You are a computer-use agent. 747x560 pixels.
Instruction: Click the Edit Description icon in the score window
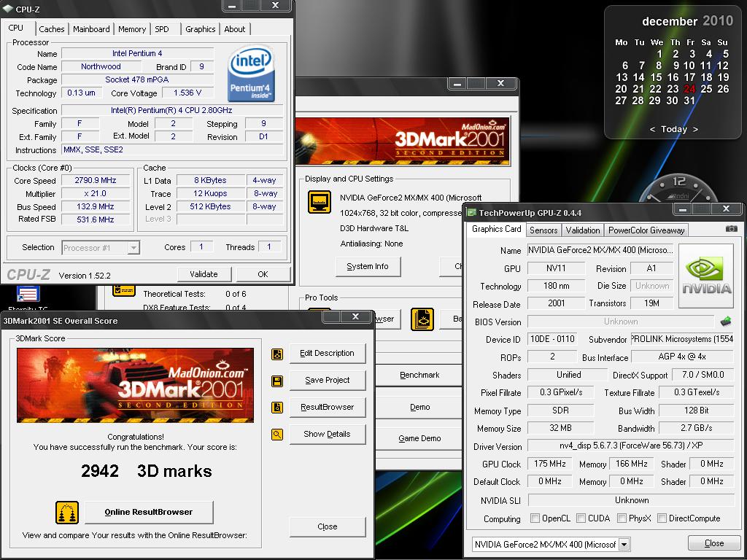pos(277,354)
